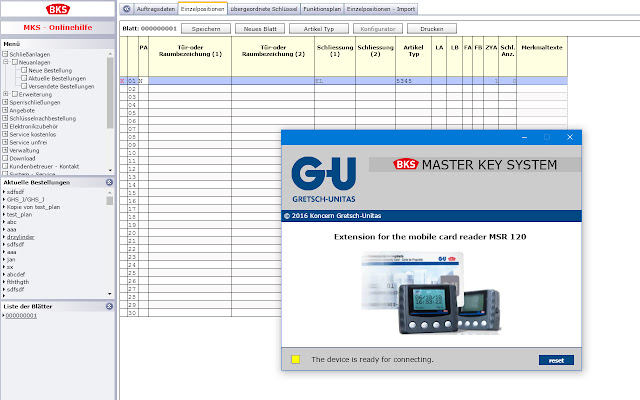Image resolution: width=640 pixels, height=400 pixels.
Task: Select the fththgth order
Action: click(x=18, y=282)
